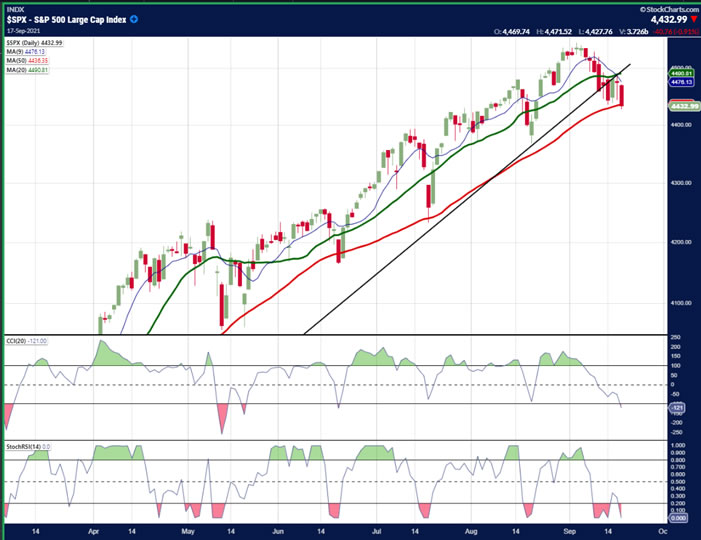Click the Jul marker on the date axis
The height and width of the screenshot is (540, 701).
click(x=376, y=531)
